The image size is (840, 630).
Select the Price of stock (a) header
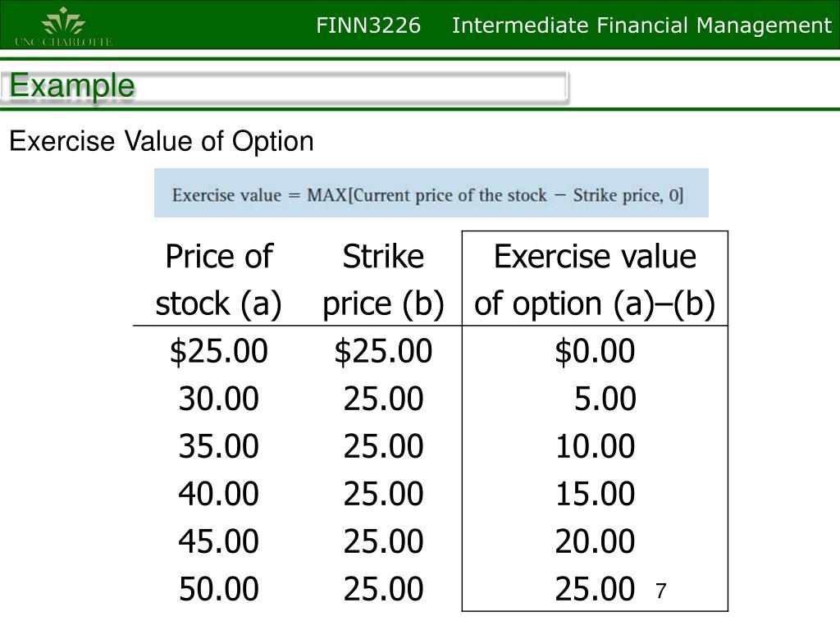pyautogui.click(x=218, y=280)
